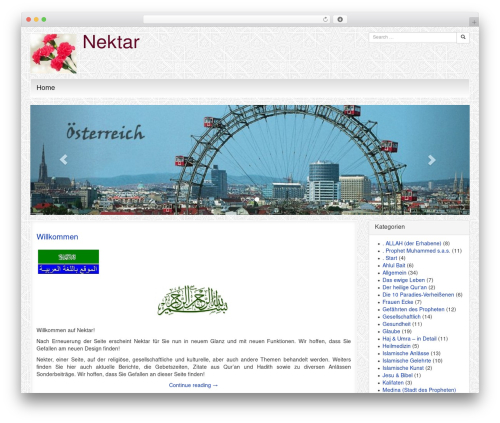Open the Kalifaten category
Screen dimensions: 500x423
click(x=393, y=383)
